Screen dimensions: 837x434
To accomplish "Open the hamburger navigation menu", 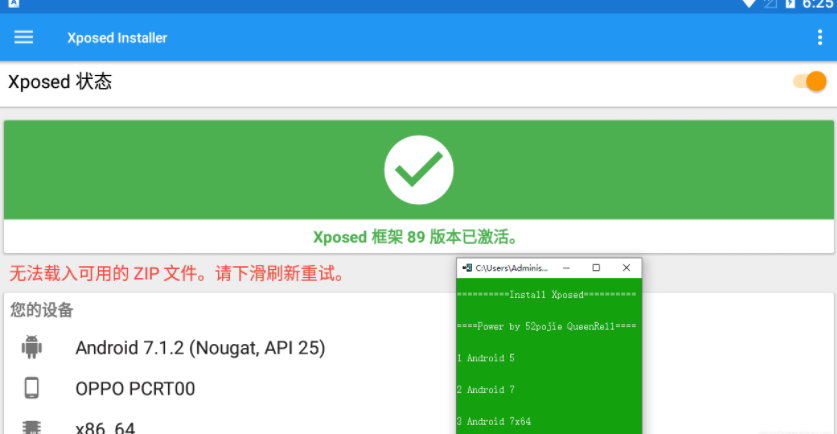I will 23,37.
